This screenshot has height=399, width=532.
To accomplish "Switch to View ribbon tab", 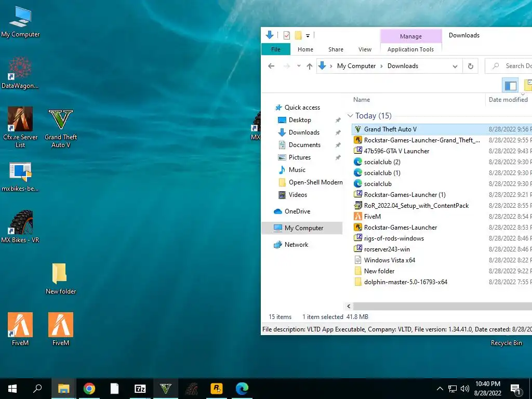I will [365, 49].
